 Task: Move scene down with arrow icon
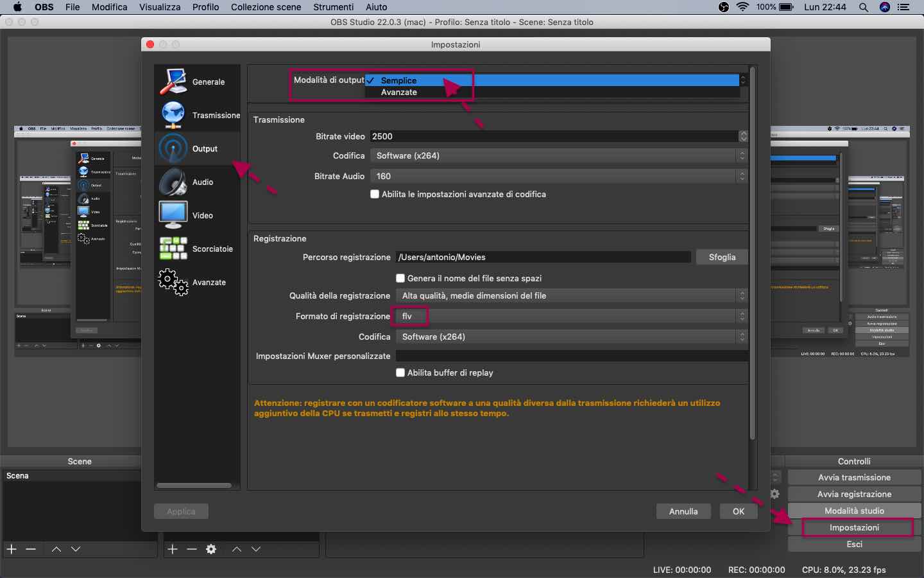(x=76, y=549)
